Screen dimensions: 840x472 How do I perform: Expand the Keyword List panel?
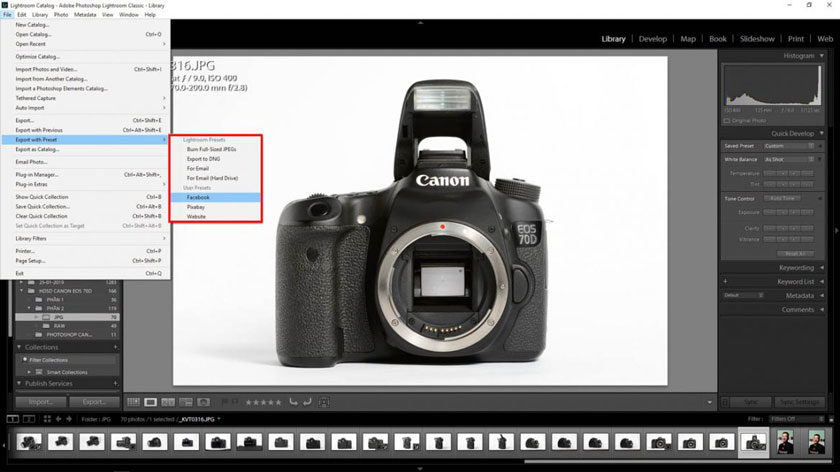tap(822, 281)
